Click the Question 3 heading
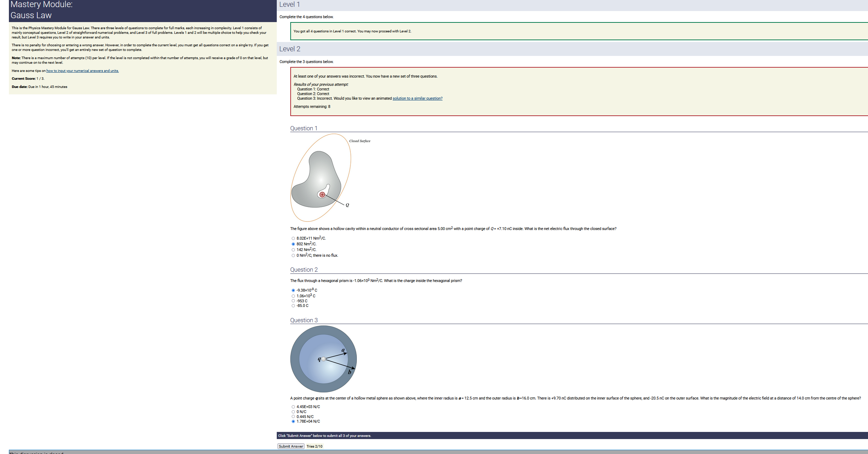The width and height of the screenshot is (868, 454). 304,320
